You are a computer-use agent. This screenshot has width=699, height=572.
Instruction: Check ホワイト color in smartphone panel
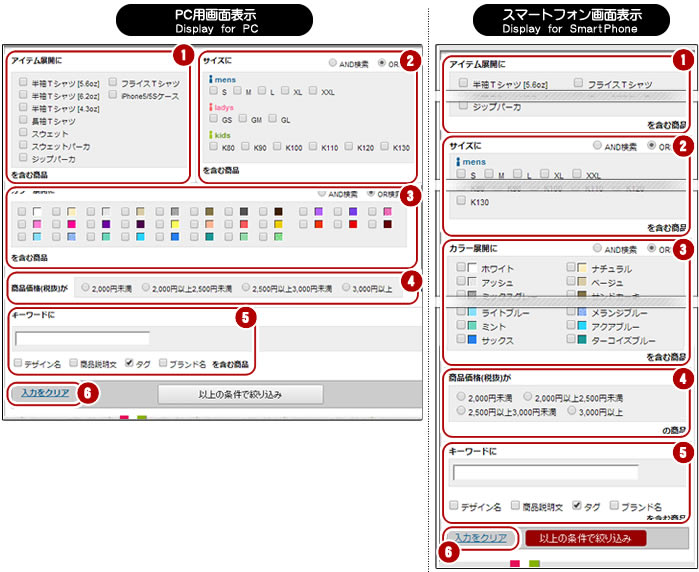[461, 267]
